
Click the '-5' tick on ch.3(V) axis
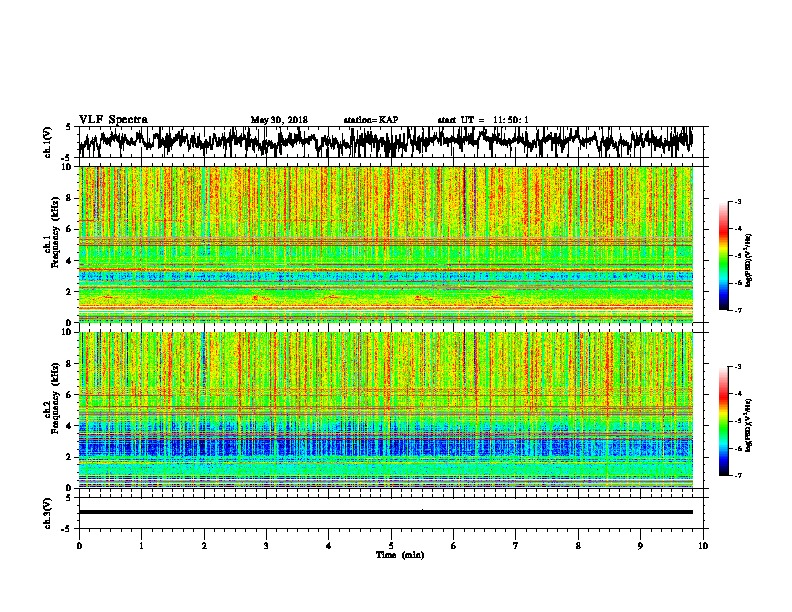pos(67,529)
